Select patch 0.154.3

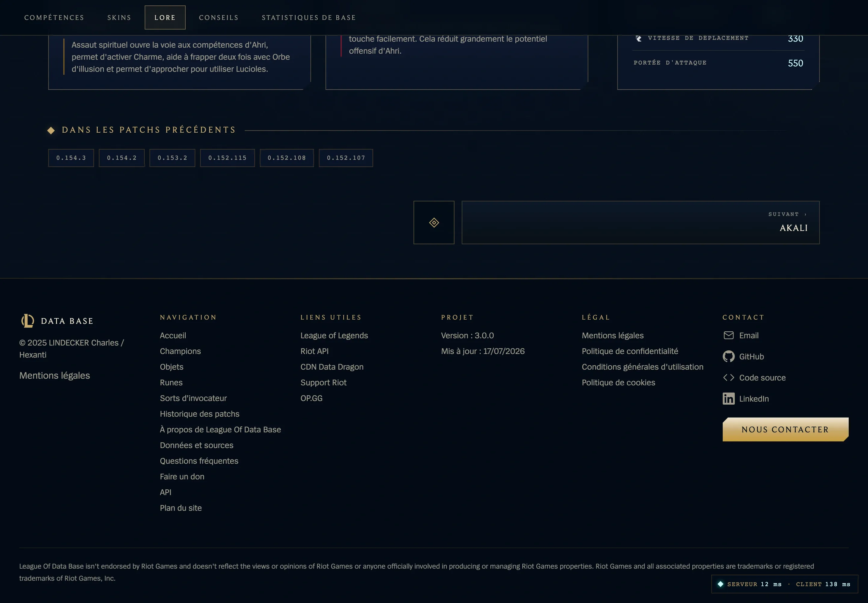[x=71, y=158]
